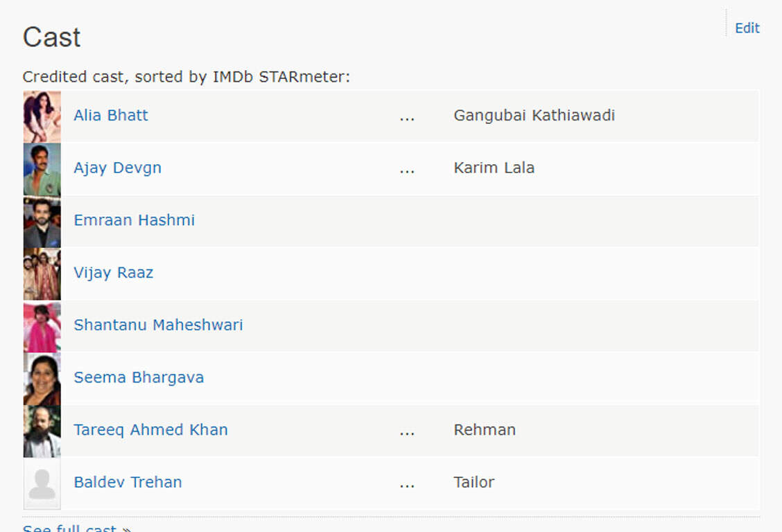Visit the Baldev Trehan name link
782x532 pixels.
tap(128, 482)
